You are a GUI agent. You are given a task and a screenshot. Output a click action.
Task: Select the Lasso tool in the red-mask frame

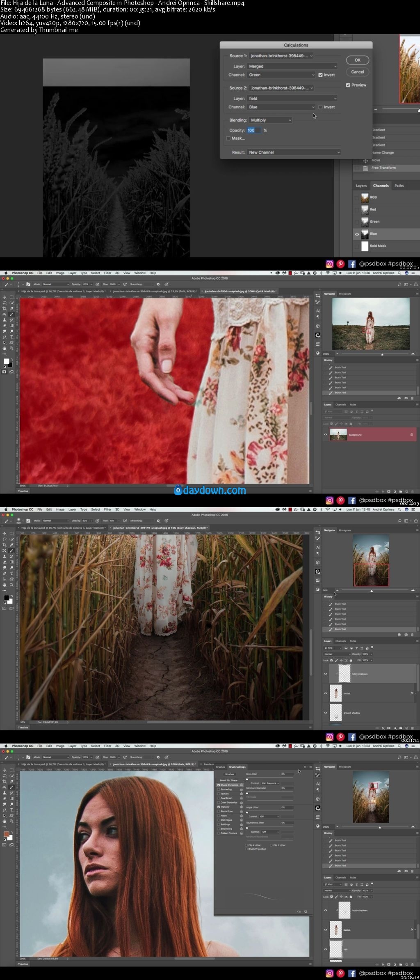click(5, 303)
